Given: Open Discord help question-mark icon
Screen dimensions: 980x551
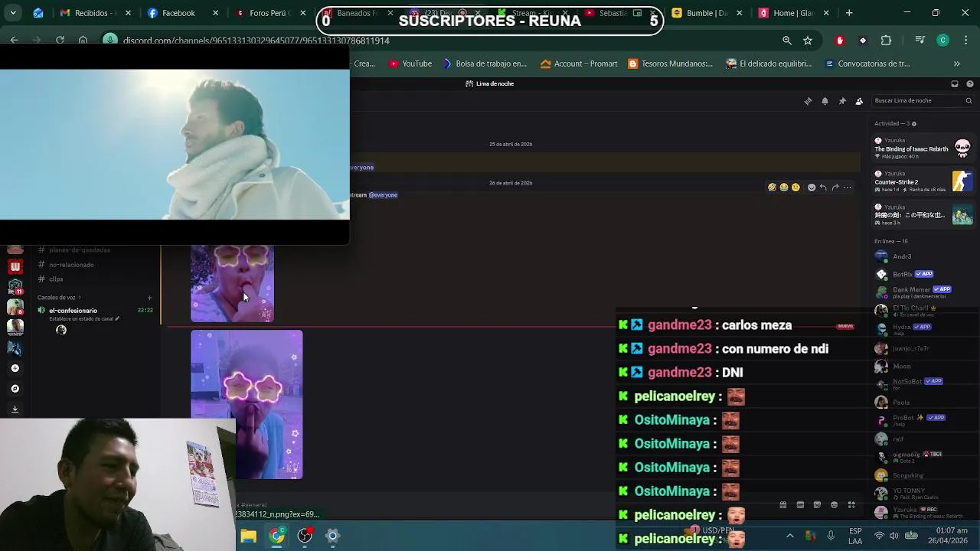Looking at the screenshot, I should 970,84.
